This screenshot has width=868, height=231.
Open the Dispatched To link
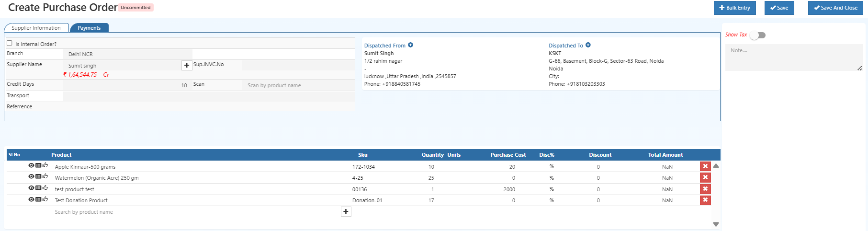click(x=566, y=46)
